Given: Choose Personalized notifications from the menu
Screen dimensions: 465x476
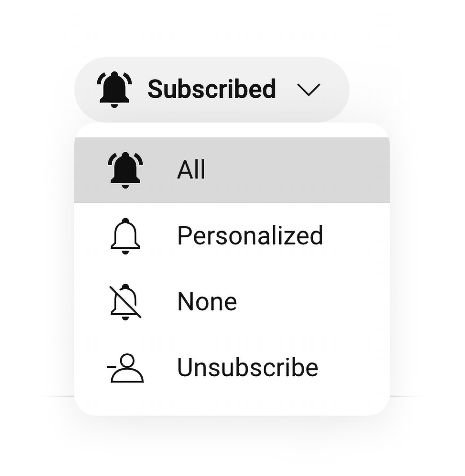Looking at the screenshot, I should 232,236.
